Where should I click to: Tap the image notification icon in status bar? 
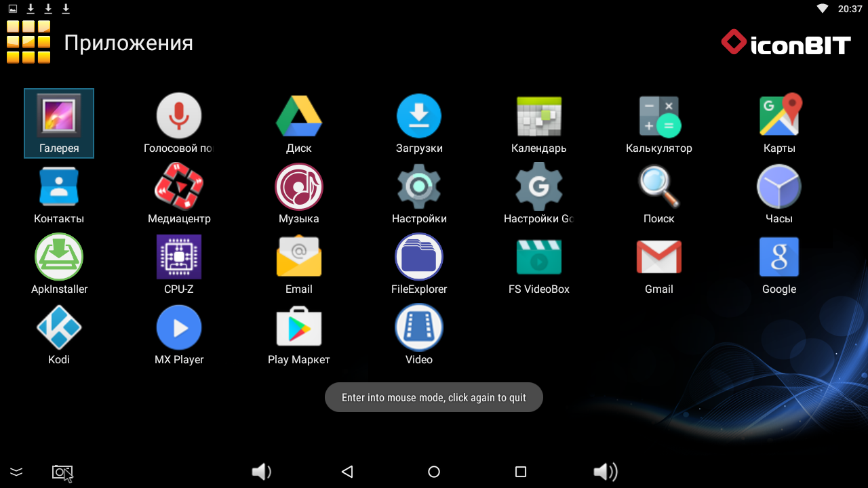(13, 9)
